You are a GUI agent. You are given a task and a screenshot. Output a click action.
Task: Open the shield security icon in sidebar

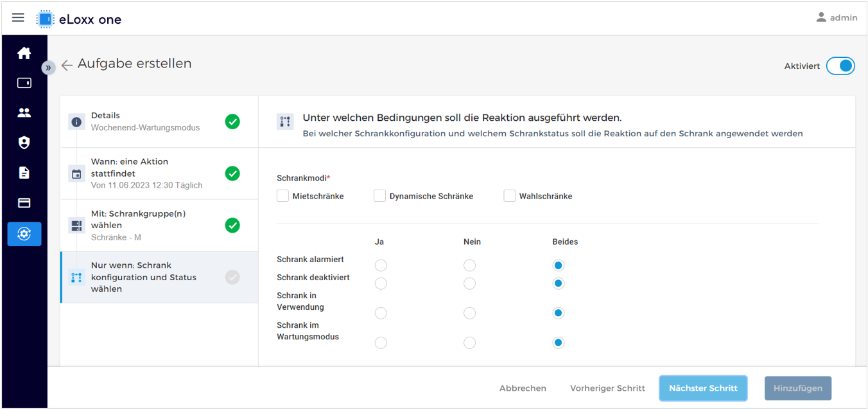click(24, 143)
